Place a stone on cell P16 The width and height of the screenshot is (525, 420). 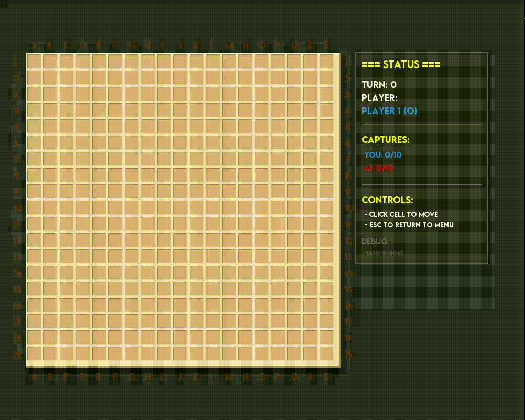pyautogui.click(x=278, y=305)
